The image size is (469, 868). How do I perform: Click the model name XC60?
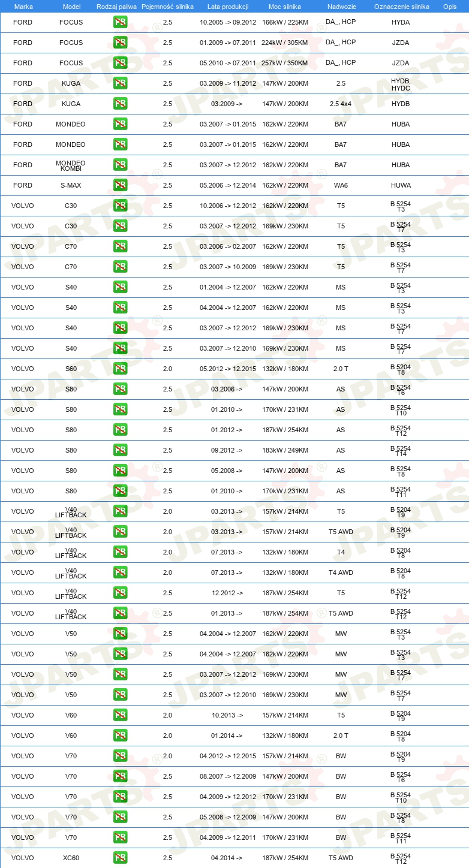point(71,858)
